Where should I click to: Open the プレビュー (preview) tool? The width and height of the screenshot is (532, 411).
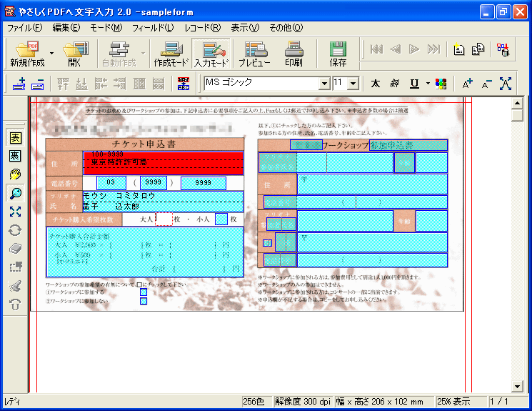click(x=254, y=54)
